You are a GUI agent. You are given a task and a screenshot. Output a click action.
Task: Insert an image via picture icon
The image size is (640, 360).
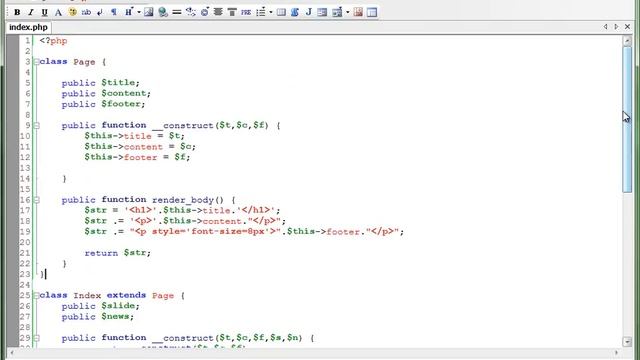pos(149,12)
